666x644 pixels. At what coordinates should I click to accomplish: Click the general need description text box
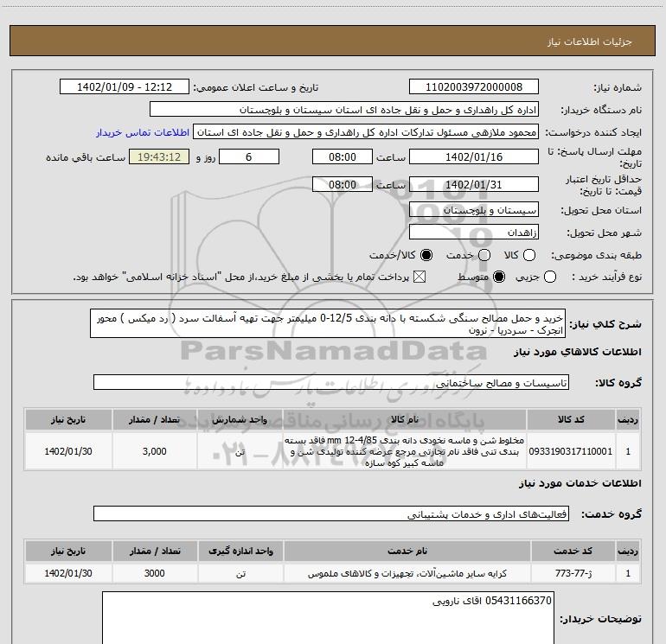328,323
